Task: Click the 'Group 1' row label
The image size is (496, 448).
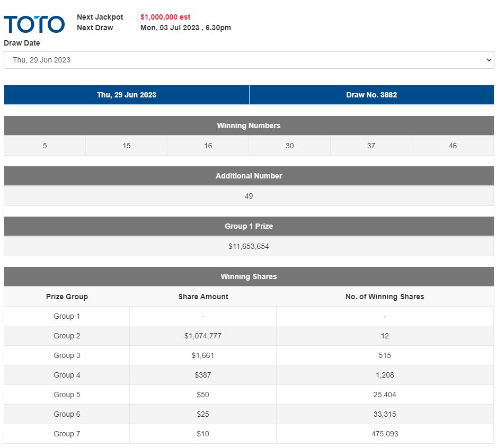Action: tap(67, 316)
